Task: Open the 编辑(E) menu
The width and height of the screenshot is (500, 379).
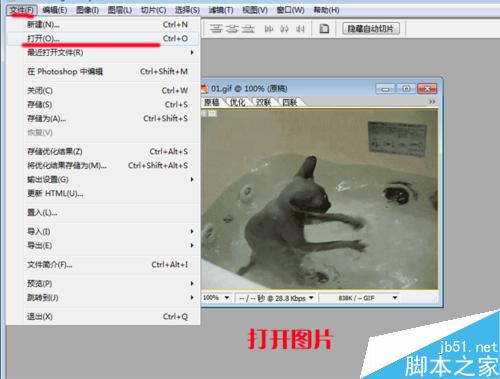Action: pos(55,10)
